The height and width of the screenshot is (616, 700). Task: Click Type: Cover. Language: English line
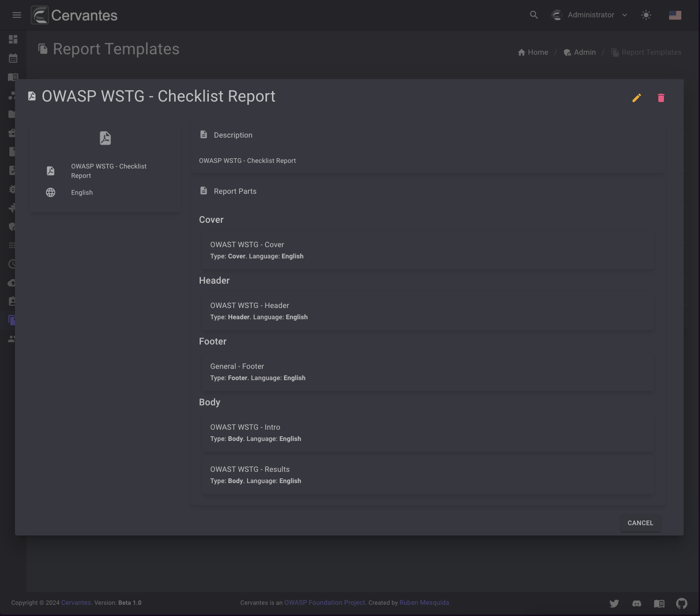pyautogui.click(x=257, y=256)
